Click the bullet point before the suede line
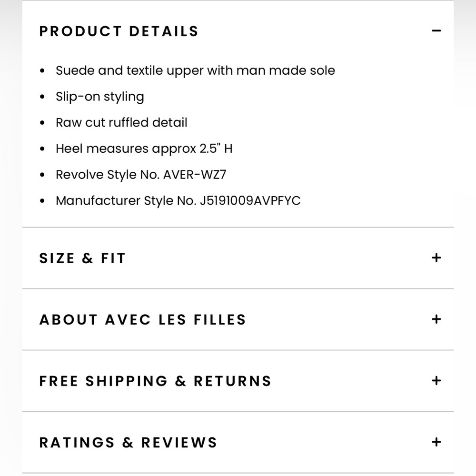 pos(43,71)
